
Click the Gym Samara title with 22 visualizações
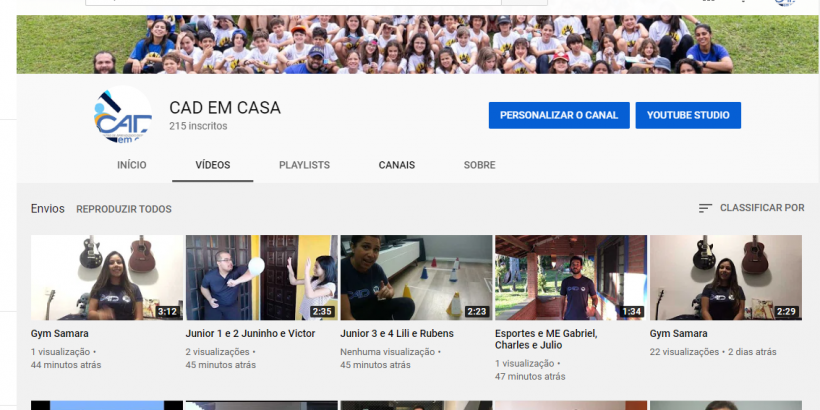click(x=678, y=334)
